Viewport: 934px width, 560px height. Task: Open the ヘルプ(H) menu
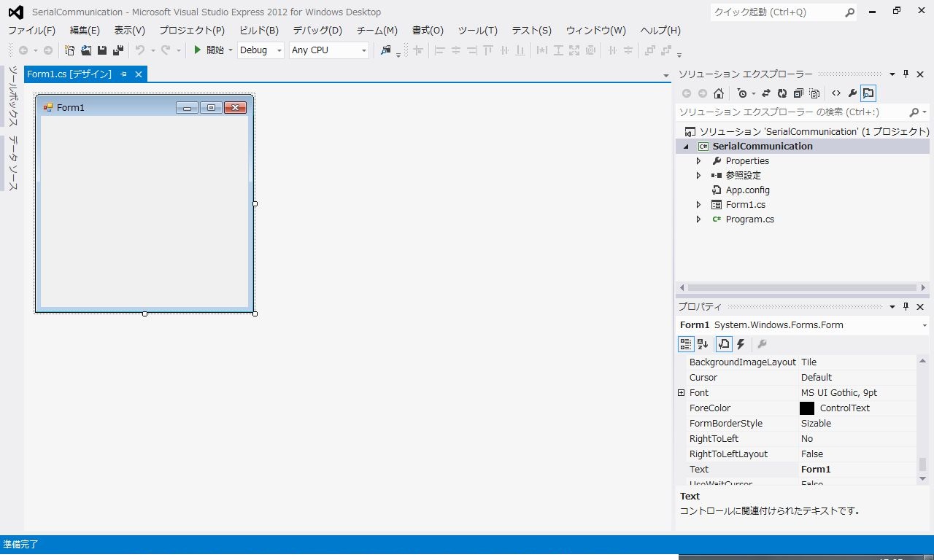coord(660,31)
